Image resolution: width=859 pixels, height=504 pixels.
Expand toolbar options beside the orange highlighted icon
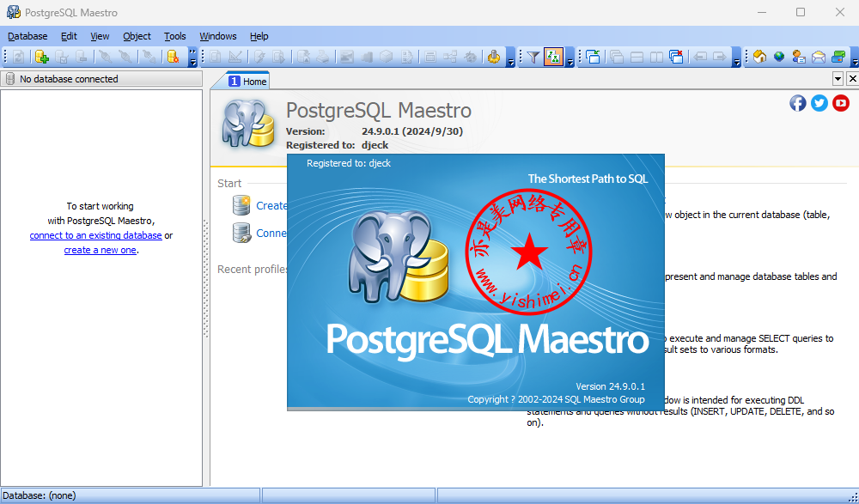[570, 57]
